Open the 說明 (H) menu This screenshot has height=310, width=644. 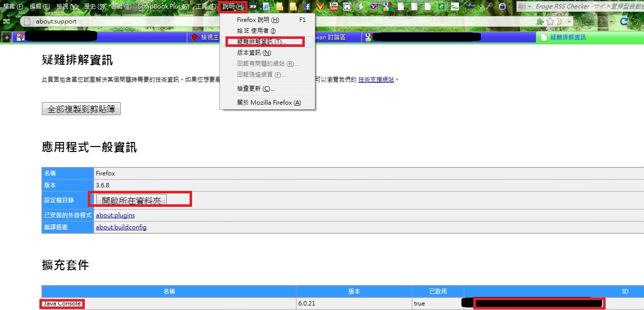233,6
